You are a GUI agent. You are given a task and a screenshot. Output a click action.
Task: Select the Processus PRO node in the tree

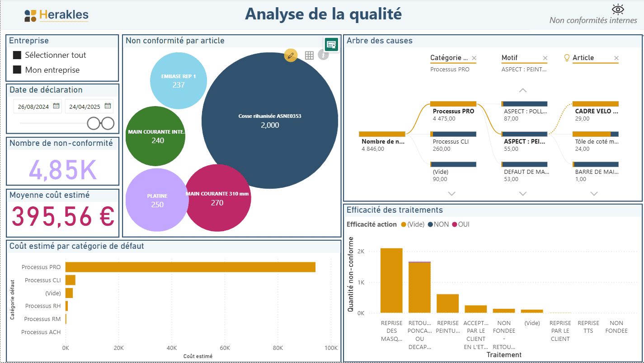[x=453, y=111]
